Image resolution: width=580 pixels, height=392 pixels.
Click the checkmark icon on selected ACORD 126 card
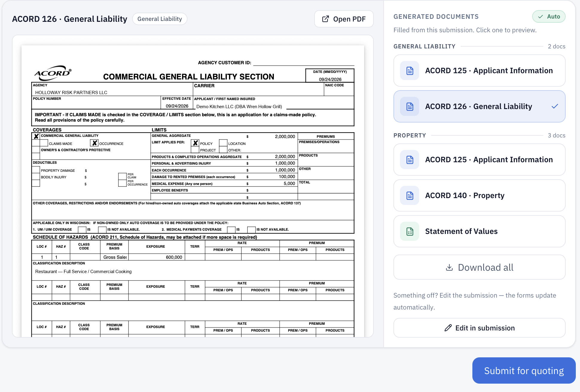555,106
